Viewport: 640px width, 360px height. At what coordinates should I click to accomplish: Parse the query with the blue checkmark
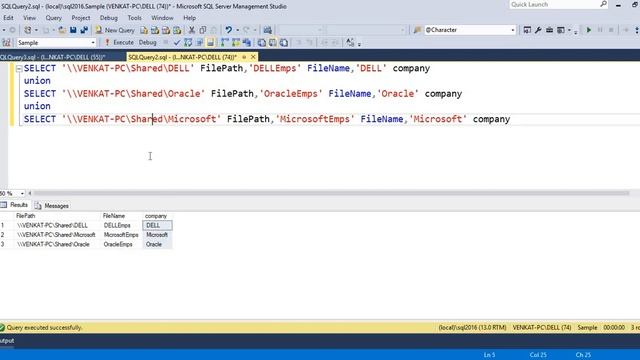coord(177,42)
